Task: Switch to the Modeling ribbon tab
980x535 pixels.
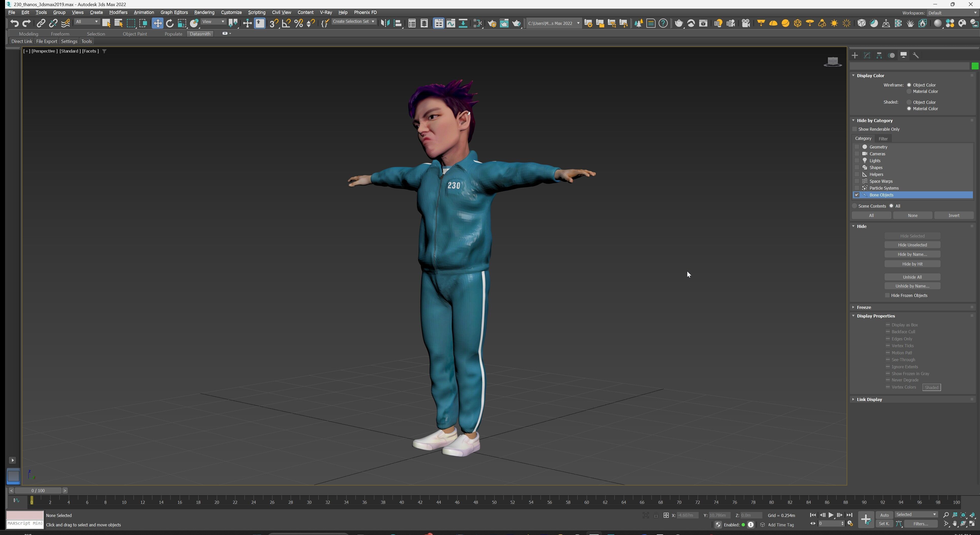Action: 28,34
